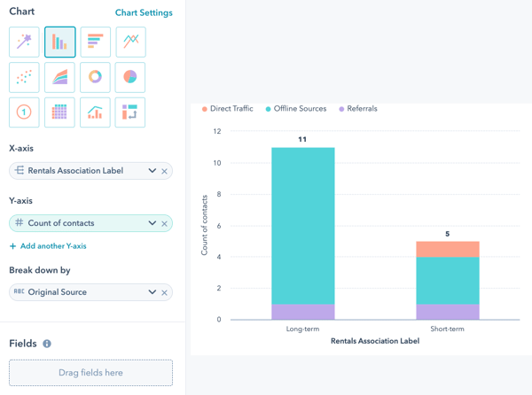This screenshot has width=532, height=395.
Task: Click the vertical Count of contacts axis title
Action: point(204,225)
